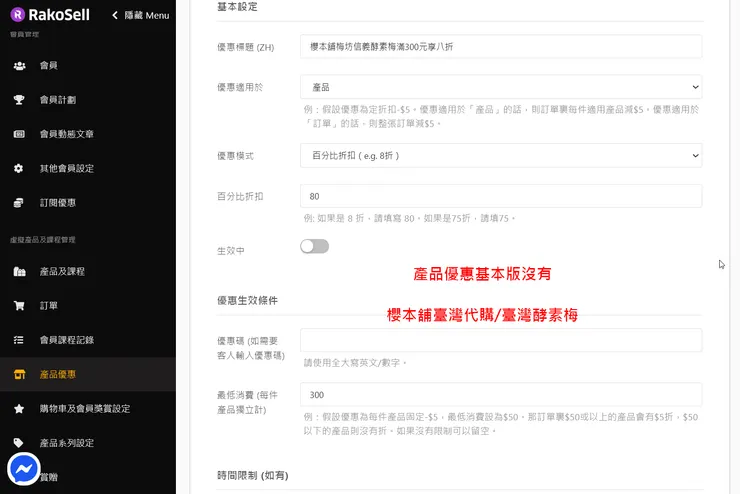Click the 請使用全大寫英文/數字 hint text
The image size is (740, 494).
pos(355,363)
